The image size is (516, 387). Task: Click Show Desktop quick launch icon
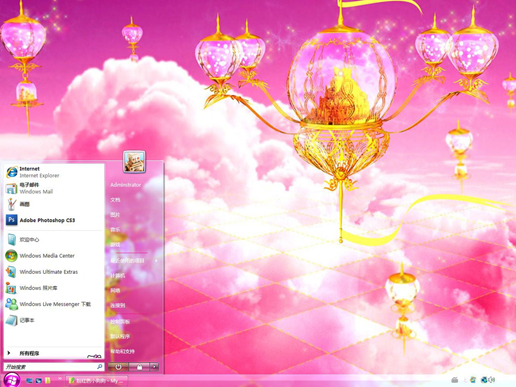29,380
